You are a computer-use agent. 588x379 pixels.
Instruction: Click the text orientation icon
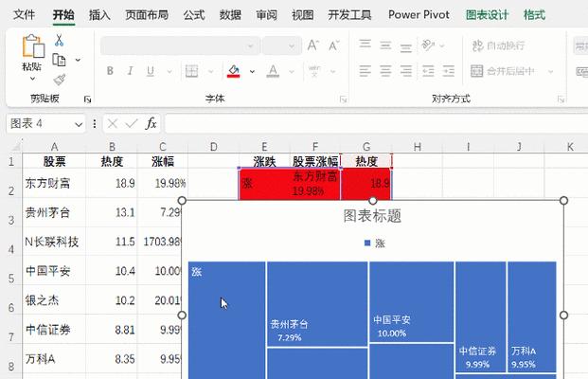click(x=428, y=45)
